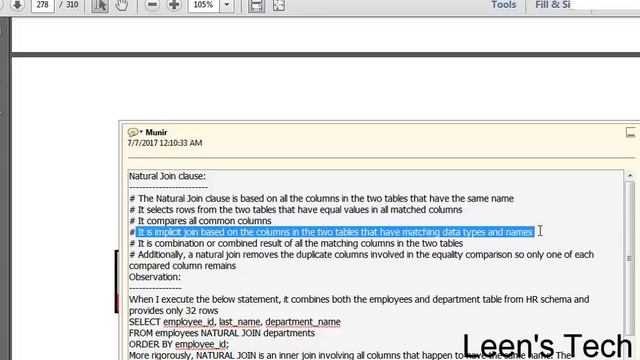The width and height of the screenshot is (640, 360).
Task: Click the timestamp 7/7/2017 12:10:33 AM
Action: (x=165, y=143)
